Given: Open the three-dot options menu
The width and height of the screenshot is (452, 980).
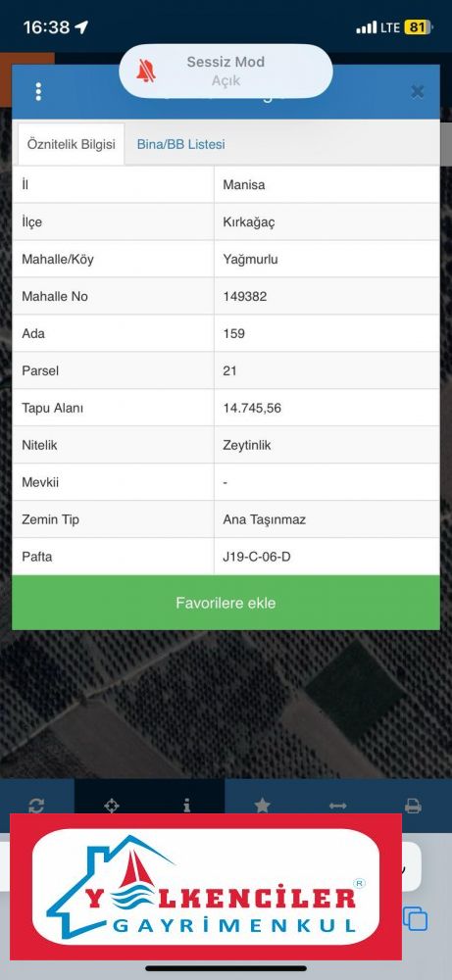Looking at the screenshot, I should 39,91.
